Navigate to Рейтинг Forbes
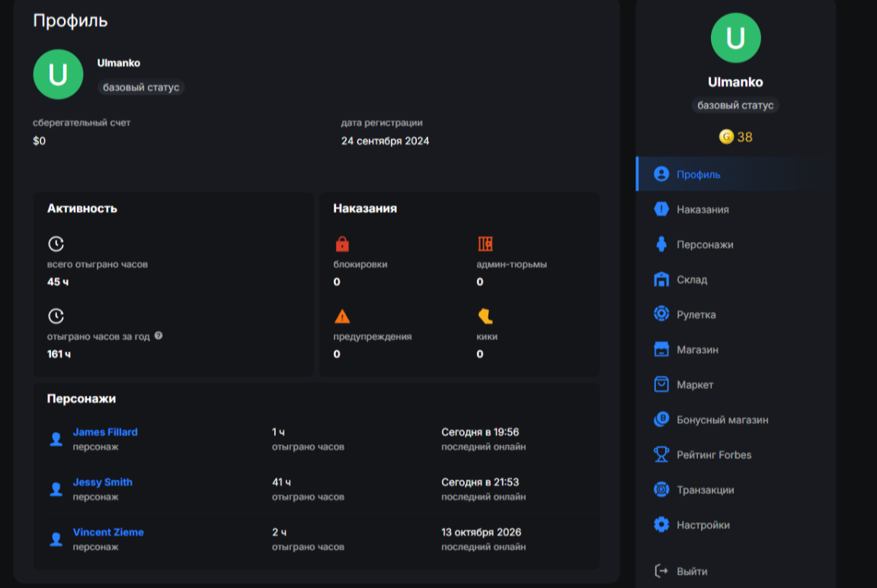Viewport: 877px width, 588px height. [x=735, y=455]
